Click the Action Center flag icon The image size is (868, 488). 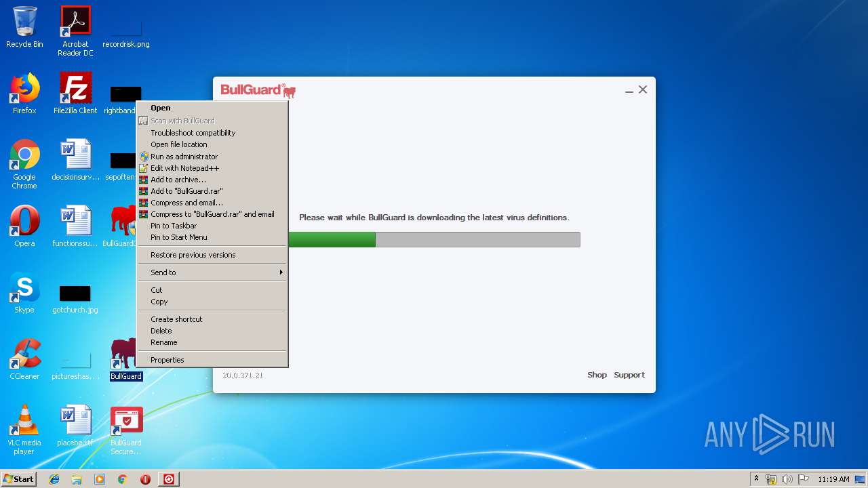pos(803,479)
